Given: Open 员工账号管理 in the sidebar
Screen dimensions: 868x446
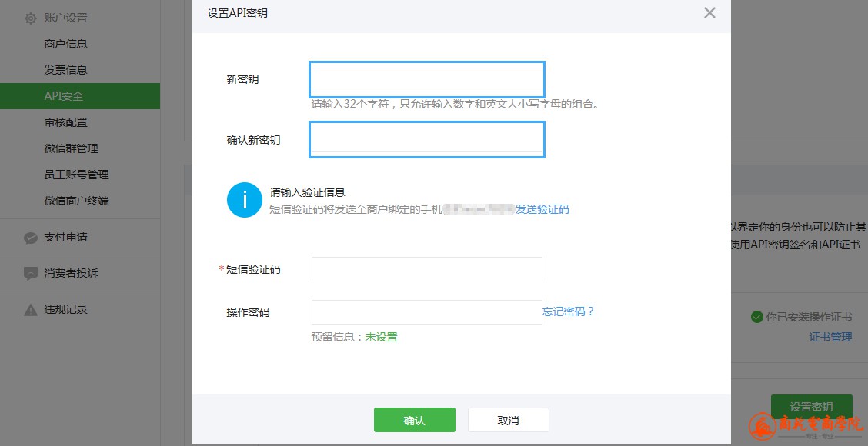Looking at the screenshot, I should 77,175.
